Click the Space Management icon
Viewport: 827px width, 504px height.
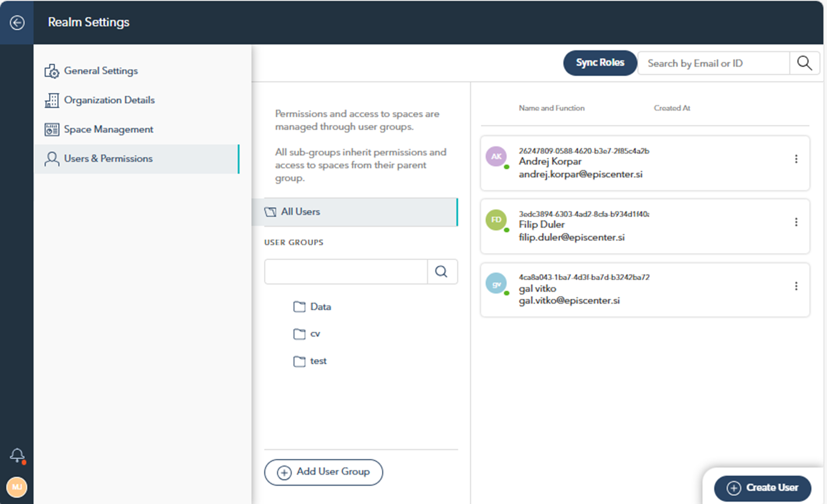click(52, 129)
